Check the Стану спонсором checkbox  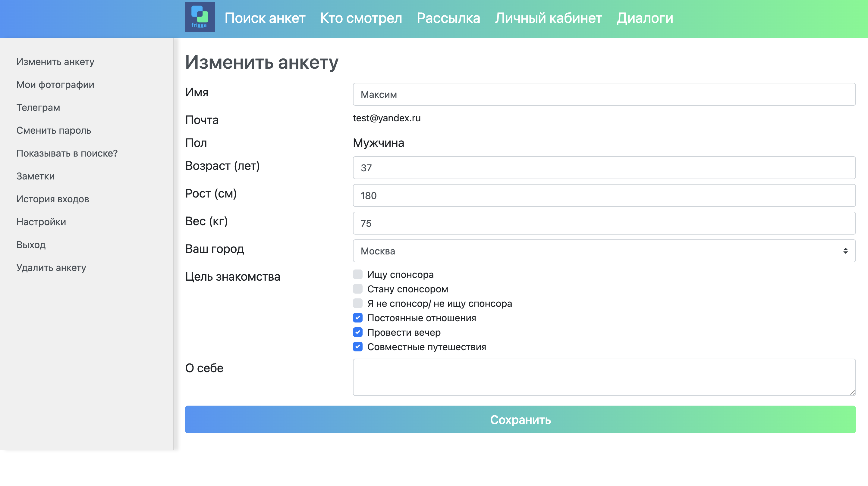point(357,289)
